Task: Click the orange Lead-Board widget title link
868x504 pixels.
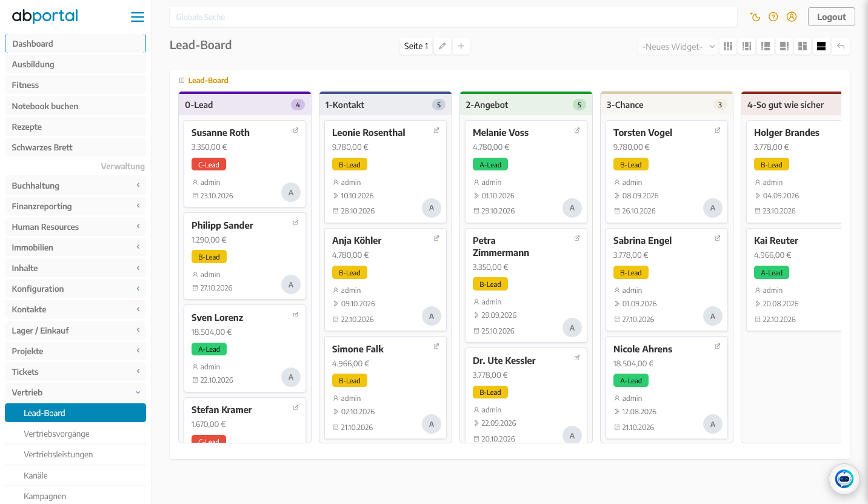Action: 208,80
